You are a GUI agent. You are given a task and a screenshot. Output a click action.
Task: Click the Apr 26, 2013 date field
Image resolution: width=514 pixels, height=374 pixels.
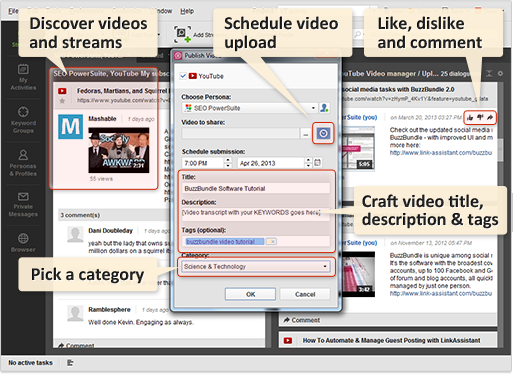tap(271, 163)
